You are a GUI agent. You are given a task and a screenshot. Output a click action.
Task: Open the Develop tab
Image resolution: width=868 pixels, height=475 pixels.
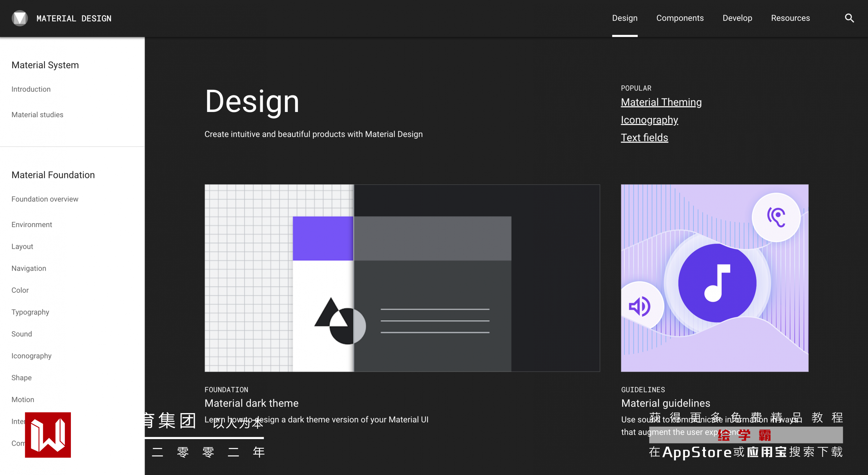click(737, 18)
